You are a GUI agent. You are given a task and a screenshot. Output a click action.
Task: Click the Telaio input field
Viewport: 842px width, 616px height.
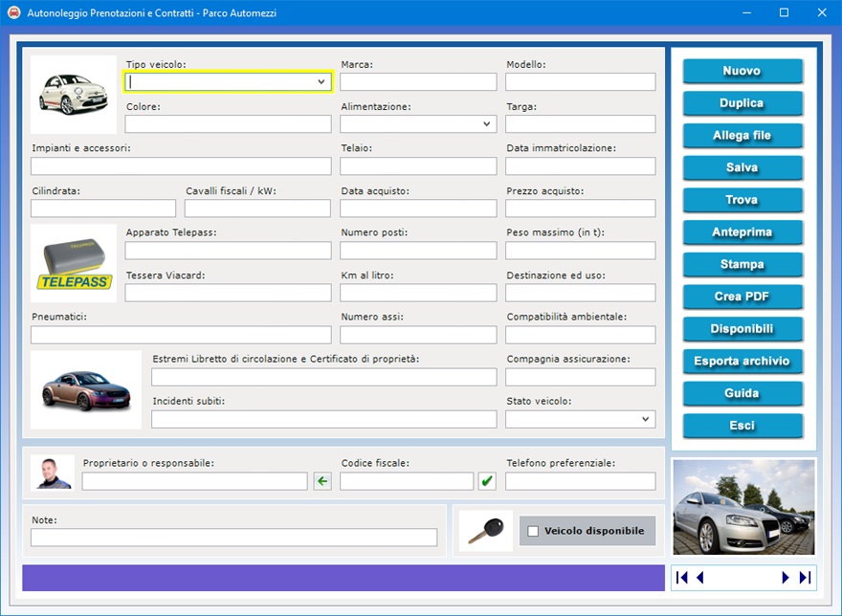pyautogui.click(x=418, y=165)
